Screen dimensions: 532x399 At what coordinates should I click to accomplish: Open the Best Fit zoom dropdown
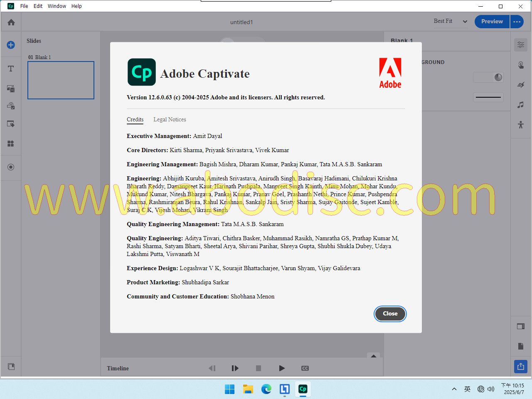[451, 21]
